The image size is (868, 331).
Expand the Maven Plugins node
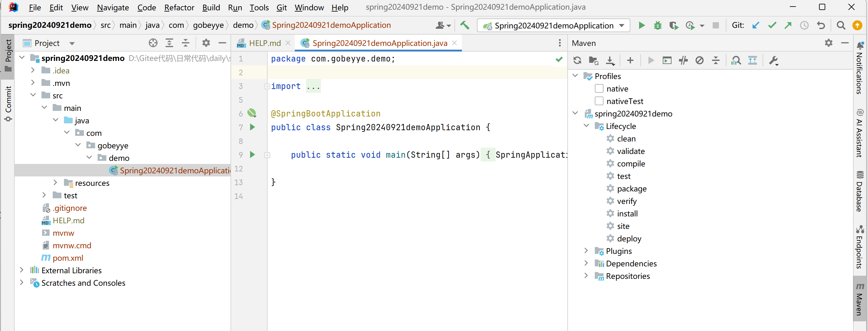pos(586,251)
